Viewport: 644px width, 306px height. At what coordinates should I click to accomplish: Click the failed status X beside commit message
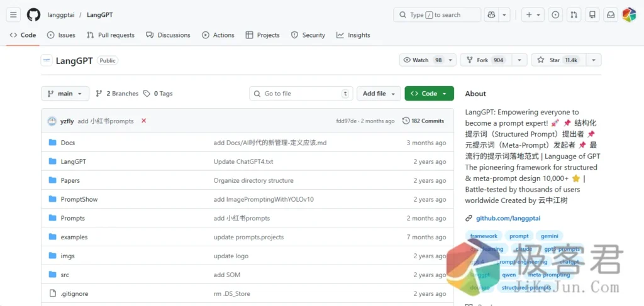[143, 121]
